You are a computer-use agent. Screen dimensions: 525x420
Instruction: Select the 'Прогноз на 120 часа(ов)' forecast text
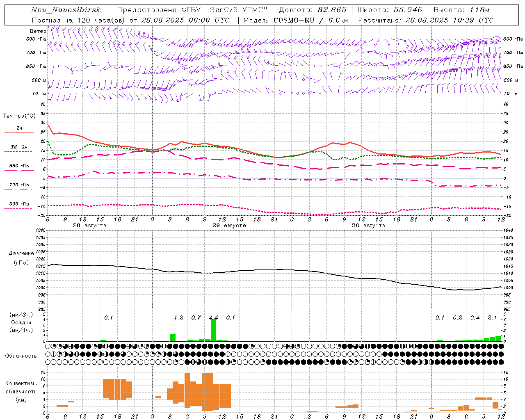pyautogui.click(x=79, y=20)
